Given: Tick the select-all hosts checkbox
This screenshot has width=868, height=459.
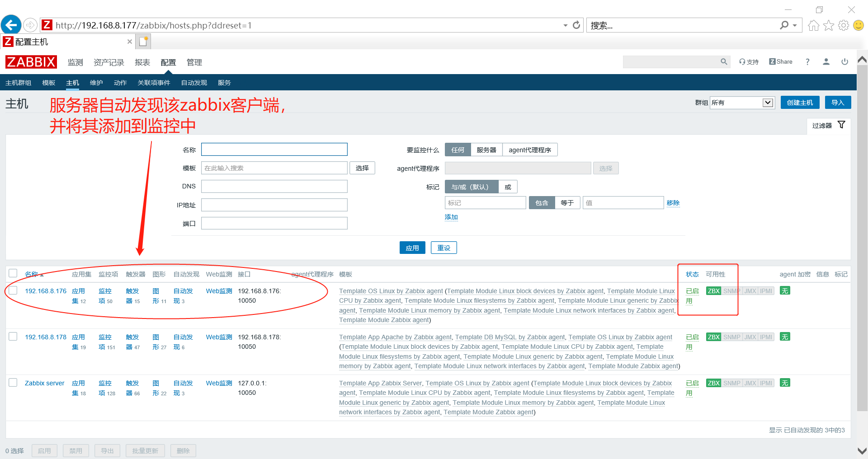Looking at the screenshot, I should pos(13,273).
